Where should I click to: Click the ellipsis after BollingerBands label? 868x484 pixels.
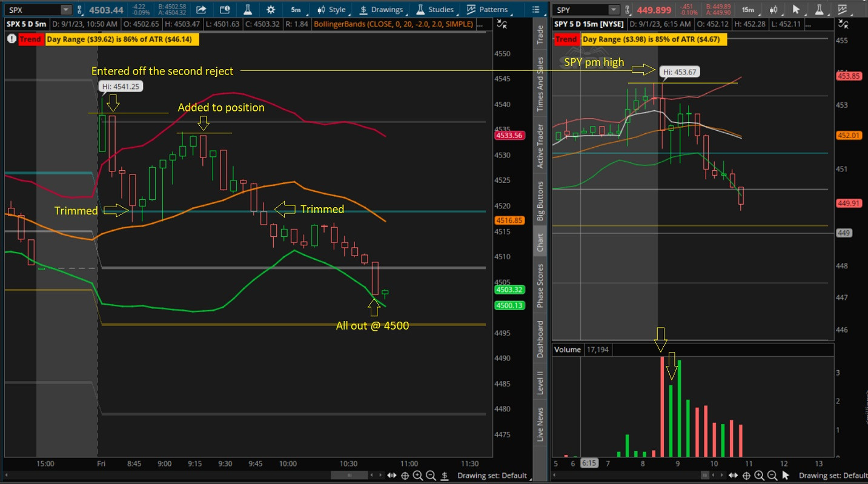(x=481, y=24)
